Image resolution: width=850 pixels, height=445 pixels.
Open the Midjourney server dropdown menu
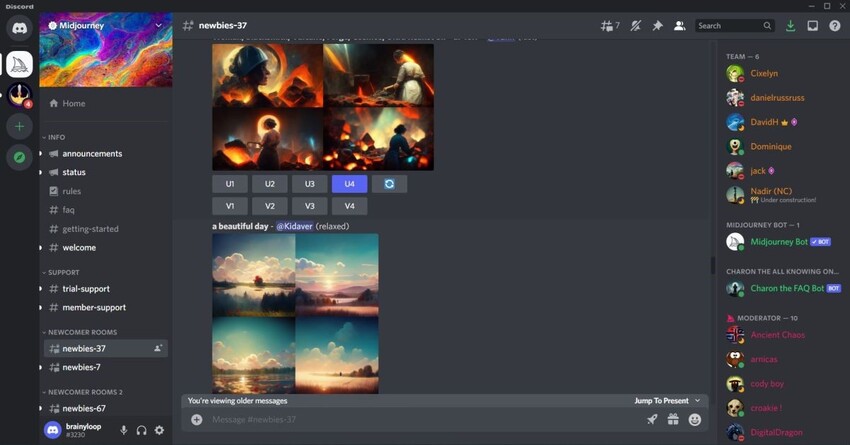coord(158,24)
